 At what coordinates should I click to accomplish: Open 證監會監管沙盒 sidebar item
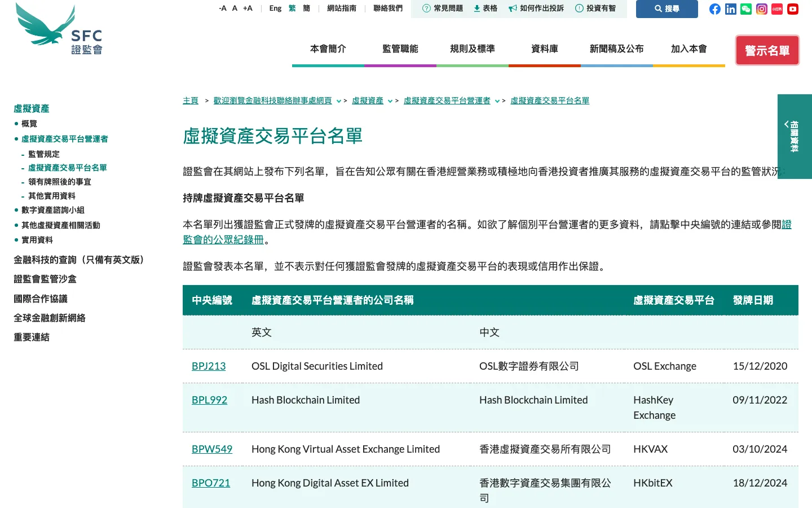pyautogui.click(x=45, y=279)
